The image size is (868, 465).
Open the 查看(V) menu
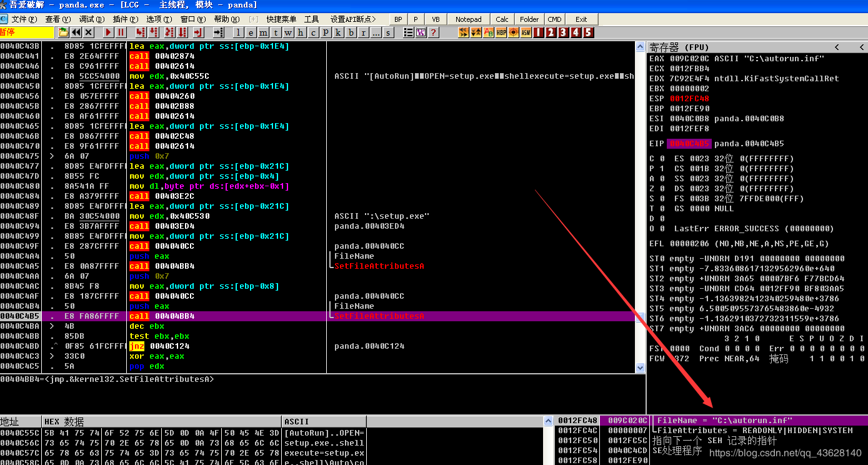tap(57, 19)
